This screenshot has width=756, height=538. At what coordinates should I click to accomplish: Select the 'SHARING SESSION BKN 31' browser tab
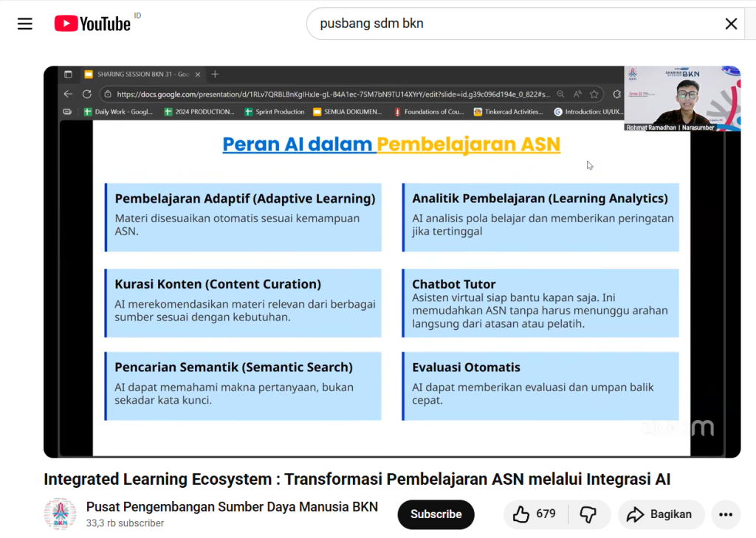pos(137,75)
